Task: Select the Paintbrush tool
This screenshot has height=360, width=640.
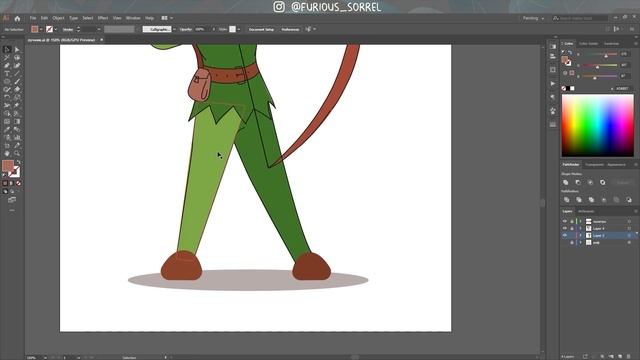Action: [17, 82]
